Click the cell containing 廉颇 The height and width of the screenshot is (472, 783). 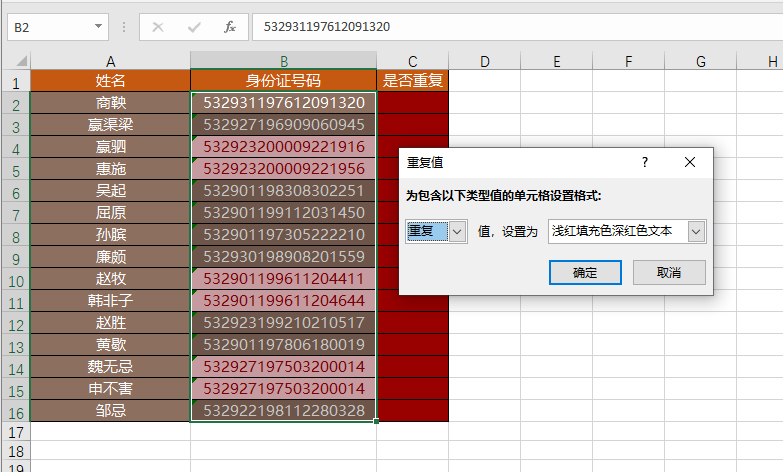[x=110, y=256]
